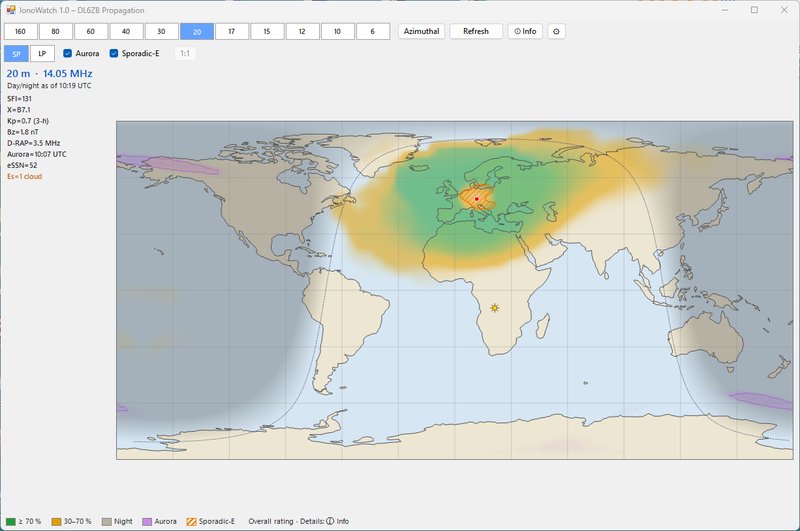This screenshot has width=800, height=531.
Task: Click the 'eSSN=52' value
Action: pyautogui.click(x=22, y=165)
